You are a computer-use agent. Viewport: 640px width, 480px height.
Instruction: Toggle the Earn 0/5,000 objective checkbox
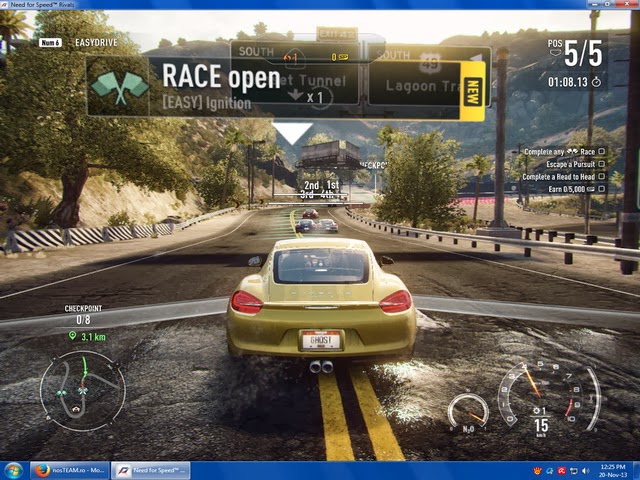[x=601, y=189]
